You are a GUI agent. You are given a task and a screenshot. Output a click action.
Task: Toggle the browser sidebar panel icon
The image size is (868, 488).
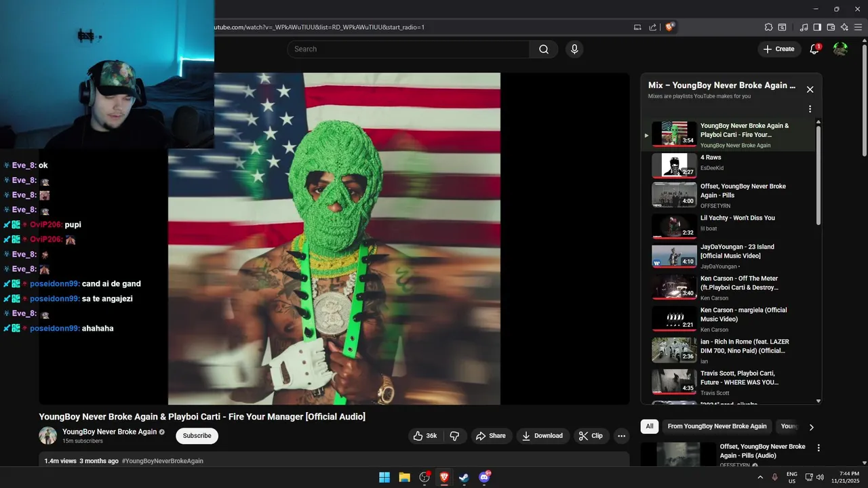tap(817, 27)
